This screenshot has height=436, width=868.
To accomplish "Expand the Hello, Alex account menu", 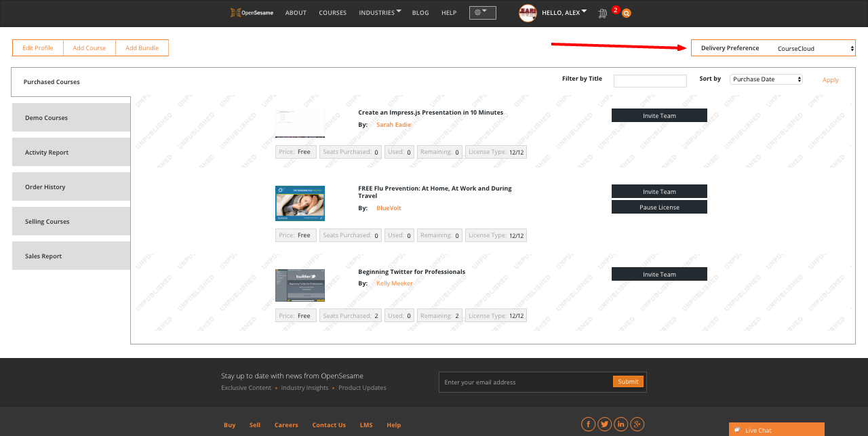I will [564, 13].
